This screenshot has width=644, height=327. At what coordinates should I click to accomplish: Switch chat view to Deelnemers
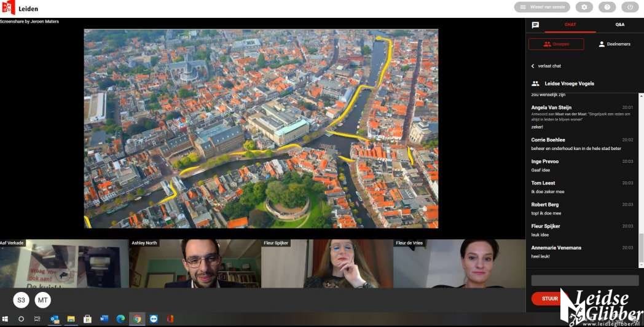pyautogui.click(x=614, y=44)
